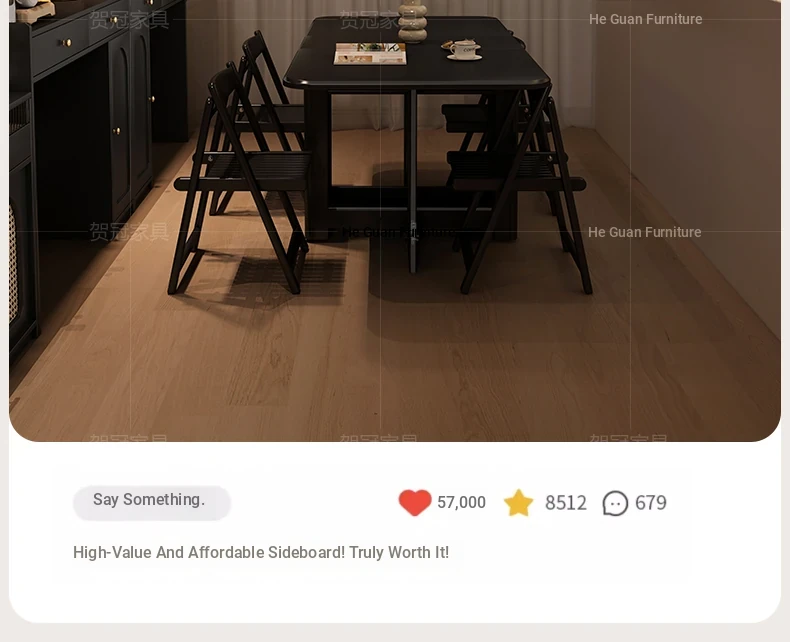The image size is (790, 642).
Task: Open the High-Value And Affordable Sideboard caption
Action: point(261,552)
